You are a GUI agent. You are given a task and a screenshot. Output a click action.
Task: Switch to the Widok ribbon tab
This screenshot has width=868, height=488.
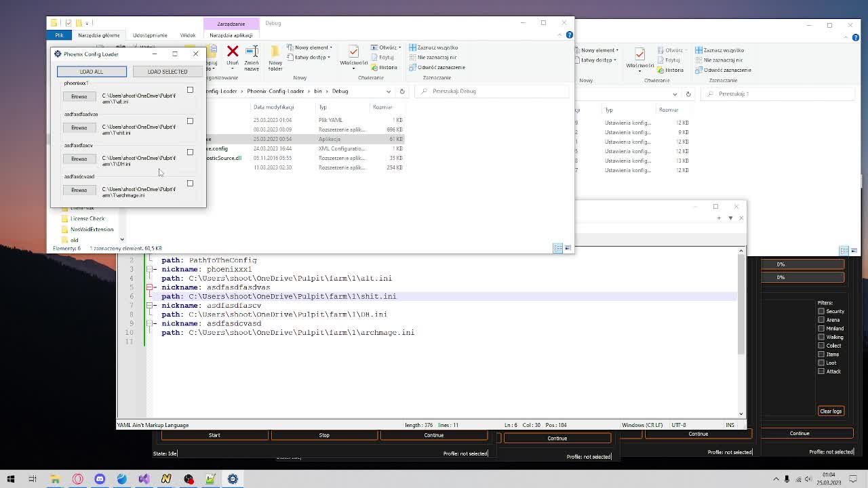(x=188, y=35)
